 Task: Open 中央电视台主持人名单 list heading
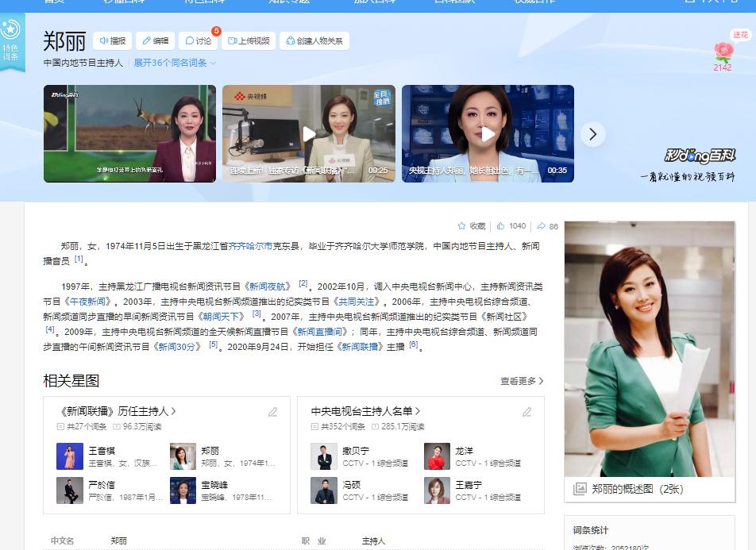coord(366,411)
